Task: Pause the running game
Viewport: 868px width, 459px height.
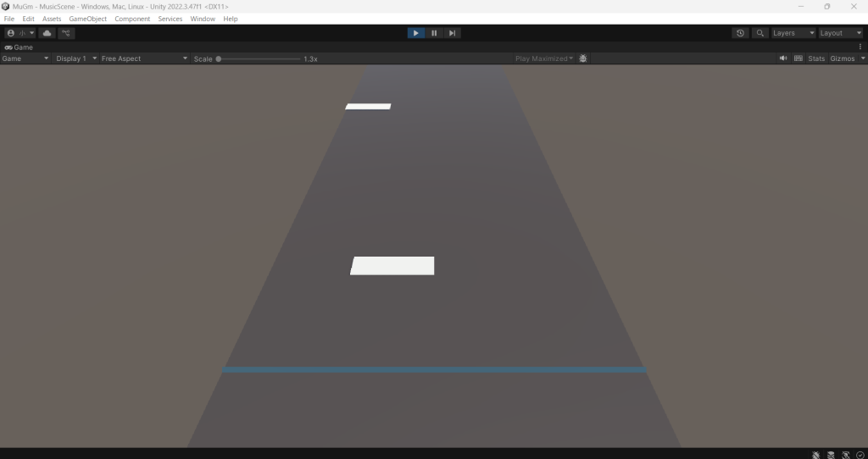Action: (434, 33)
